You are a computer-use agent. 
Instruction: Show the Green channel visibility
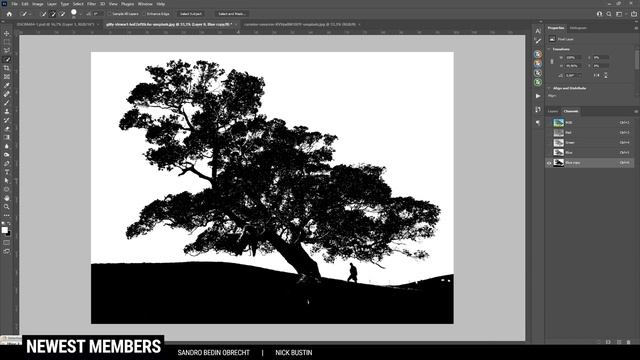pos(549,142)
